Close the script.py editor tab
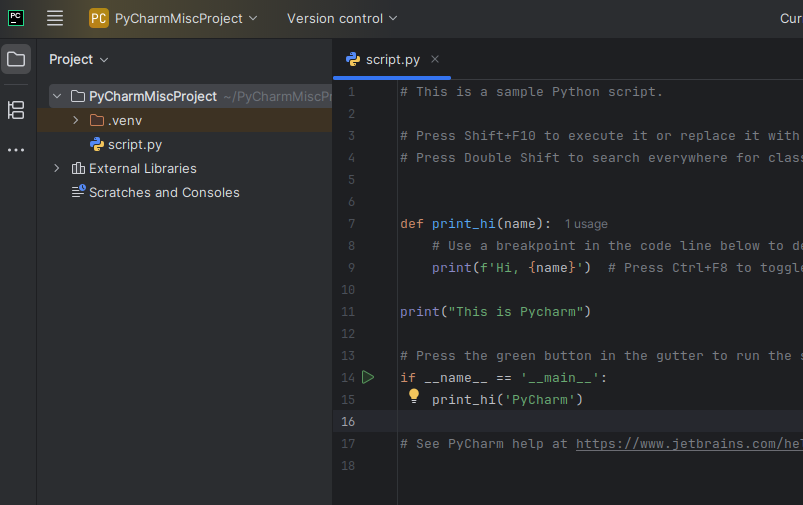Image resolution: width=803 pixels, height=505 pixels. tap(435, 59)
